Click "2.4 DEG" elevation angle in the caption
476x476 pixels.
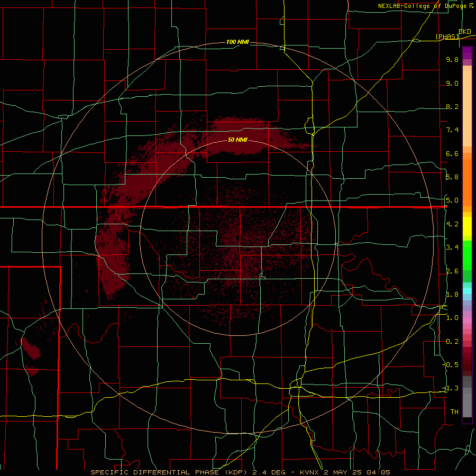[x=268, y=472]
